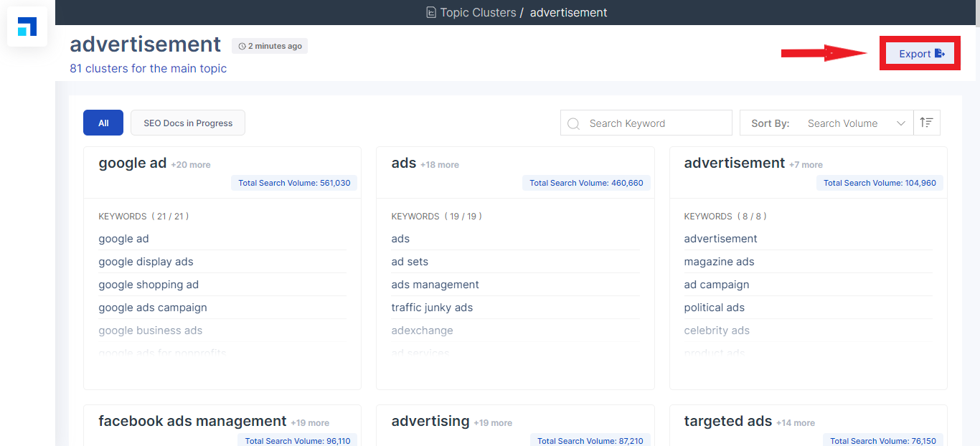The width and height of the screenshot is (980, 446).
Task: Open the targeted ads cluster title
Action: tap(727, 421)
